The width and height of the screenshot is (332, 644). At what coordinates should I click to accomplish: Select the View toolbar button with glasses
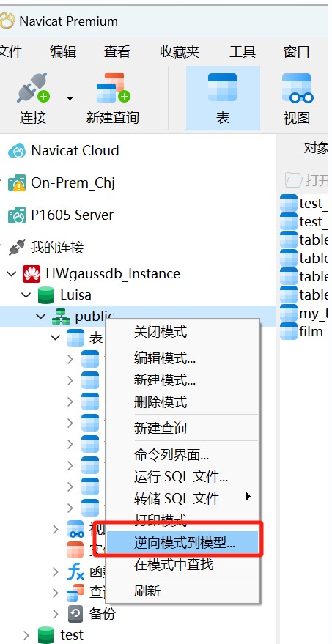point(297,97)
